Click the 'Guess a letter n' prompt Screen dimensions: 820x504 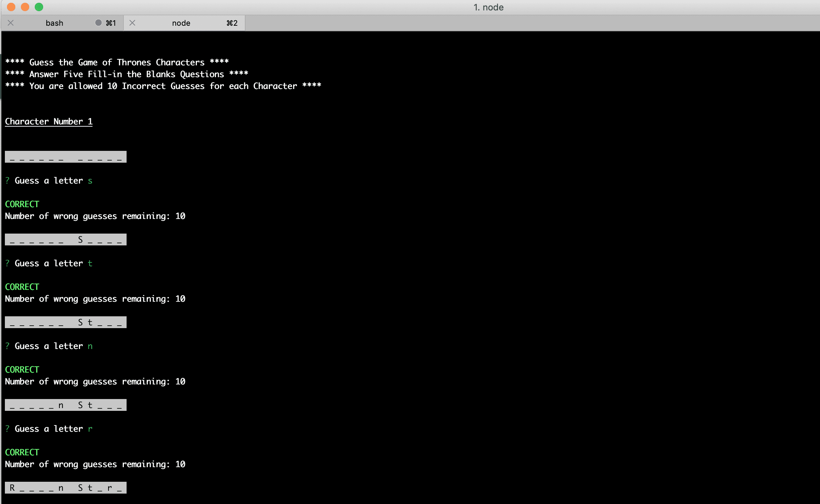coord(49,346)
